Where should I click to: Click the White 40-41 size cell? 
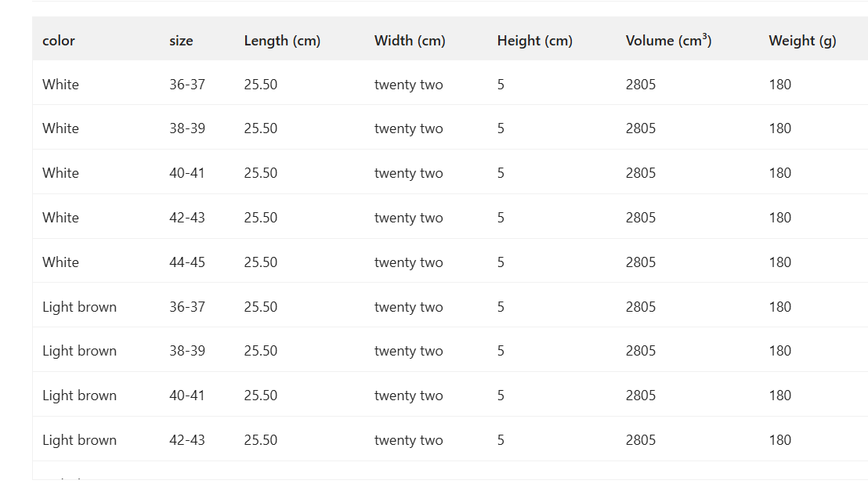[x=187, y=173]
